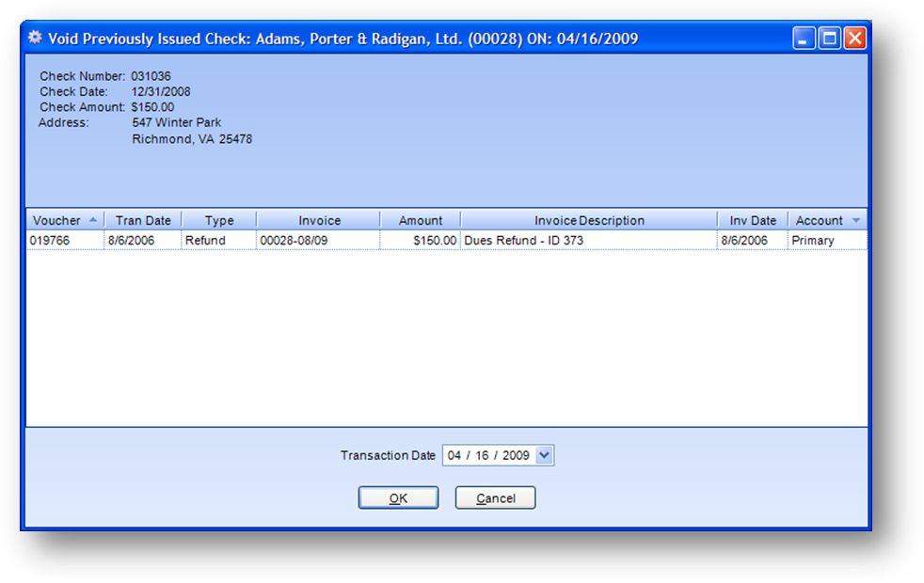This screenshot has height=583, width=924.
Task: Cancel the void check operation
Action: pos(495,497)
